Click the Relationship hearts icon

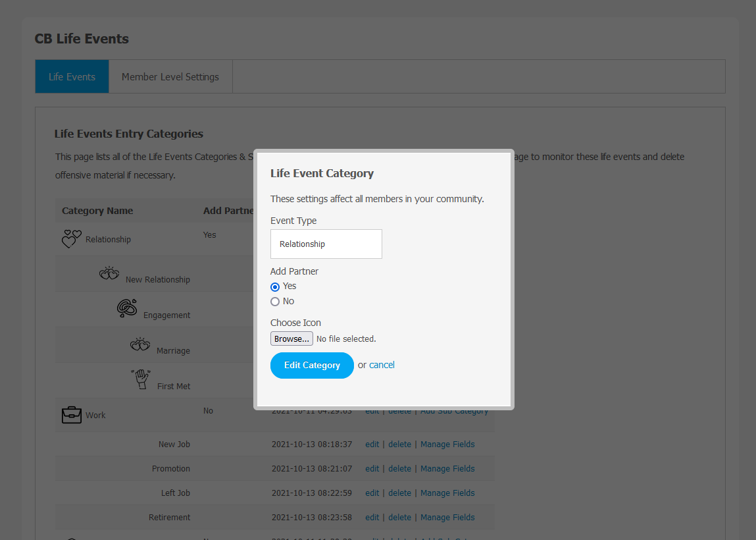point(71,238)
